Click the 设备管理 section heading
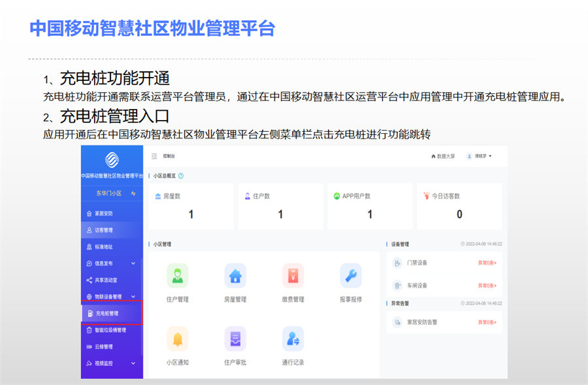 [400, 244]
